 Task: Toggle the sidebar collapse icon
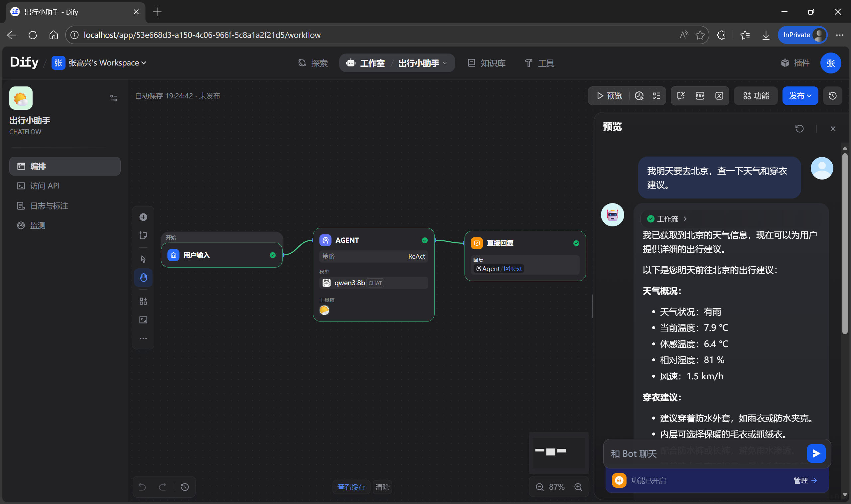tap(113, 98)
